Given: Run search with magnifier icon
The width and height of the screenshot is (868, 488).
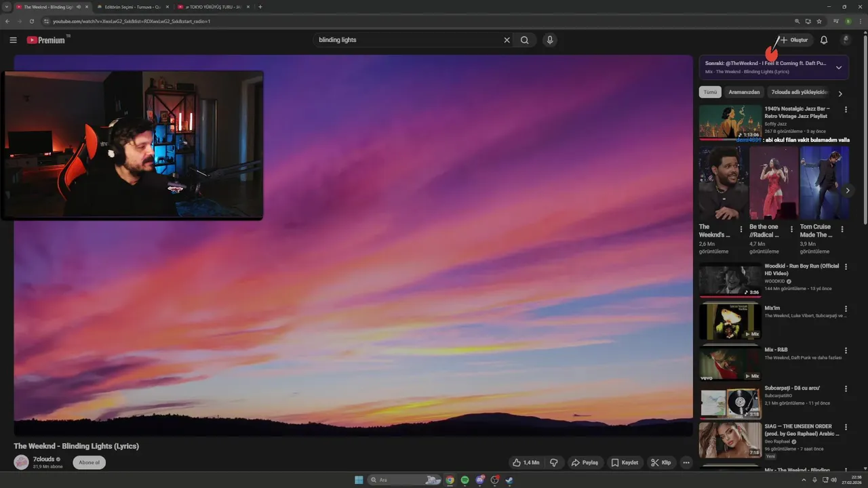Looking at the screenshot, I should [x=524, y=40].
